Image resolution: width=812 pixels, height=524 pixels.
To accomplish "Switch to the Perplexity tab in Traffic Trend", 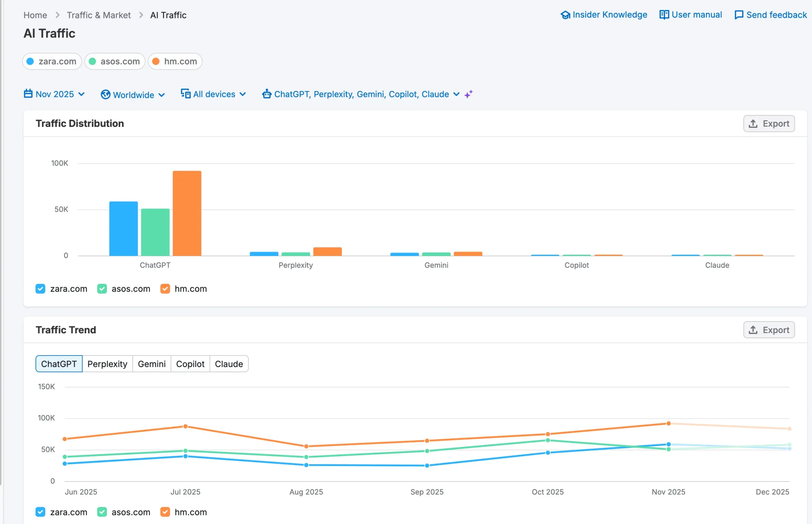I will 107,364.
